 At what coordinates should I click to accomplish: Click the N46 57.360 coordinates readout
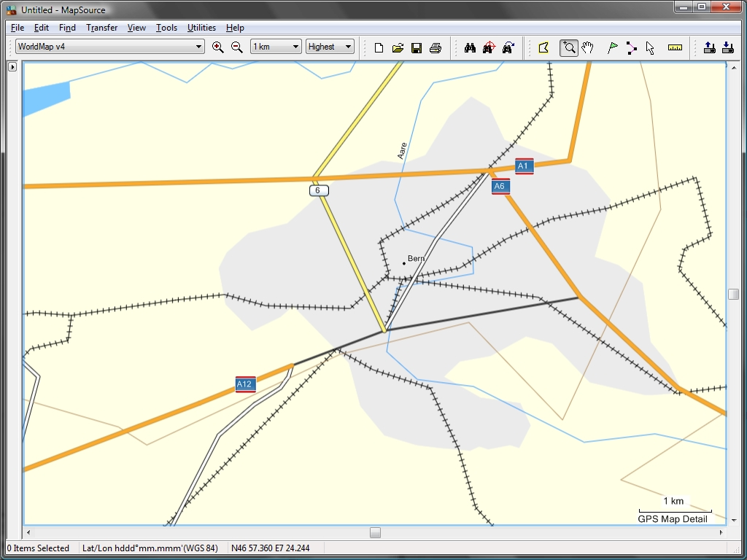pos(270,548)
